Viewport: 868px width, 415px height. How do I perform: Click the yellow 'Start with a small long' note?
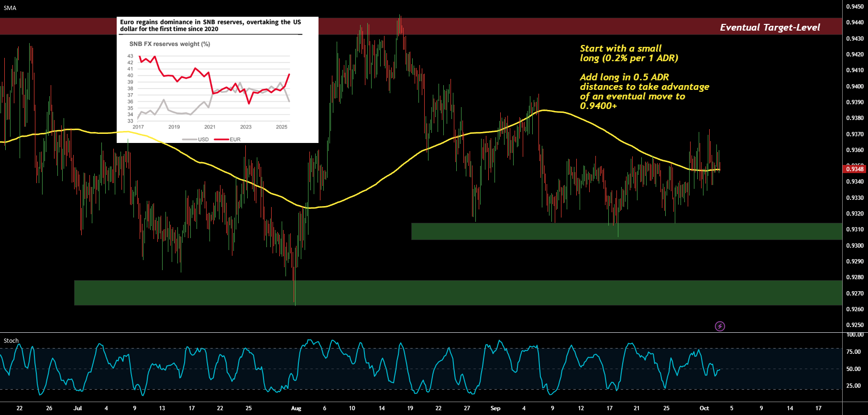tap(629, 53)
